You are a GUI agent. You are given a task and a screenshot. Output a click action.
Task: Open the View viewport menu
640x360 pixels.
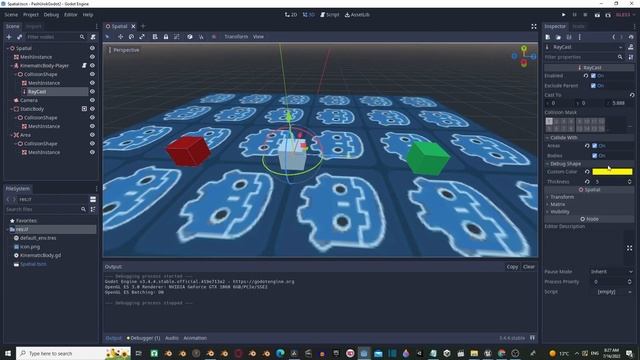coord(258,37)
